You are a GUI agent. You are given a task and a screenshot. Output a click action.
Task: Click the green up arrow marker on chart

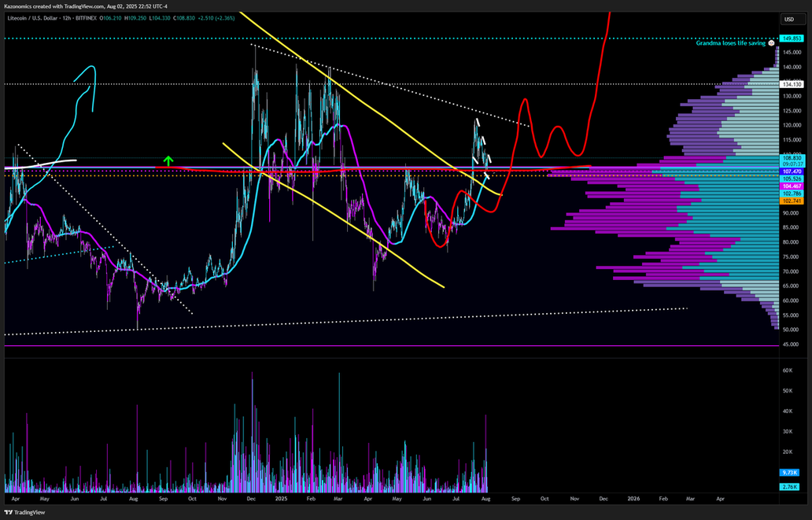click(168, 160)
